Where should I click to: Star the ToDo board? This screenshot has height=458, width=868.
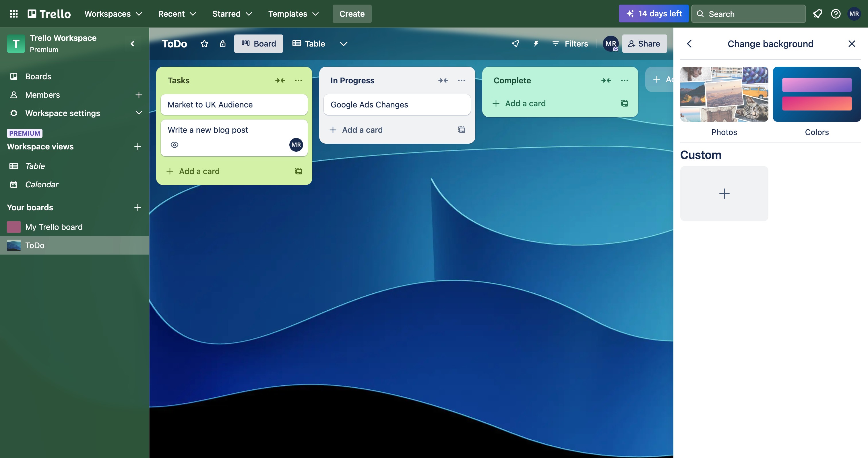[x=204, y=43]
